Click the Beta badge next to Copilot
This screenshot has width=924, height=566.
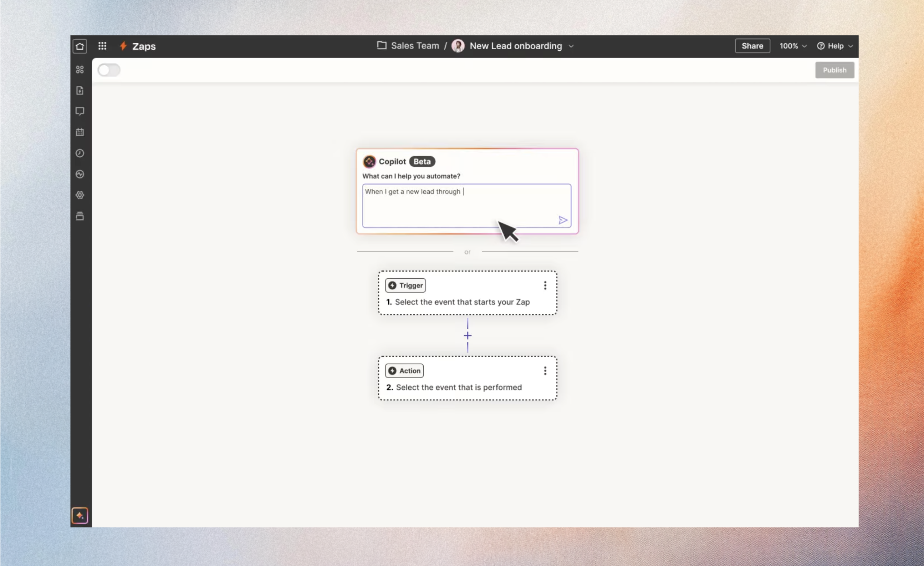422,161
